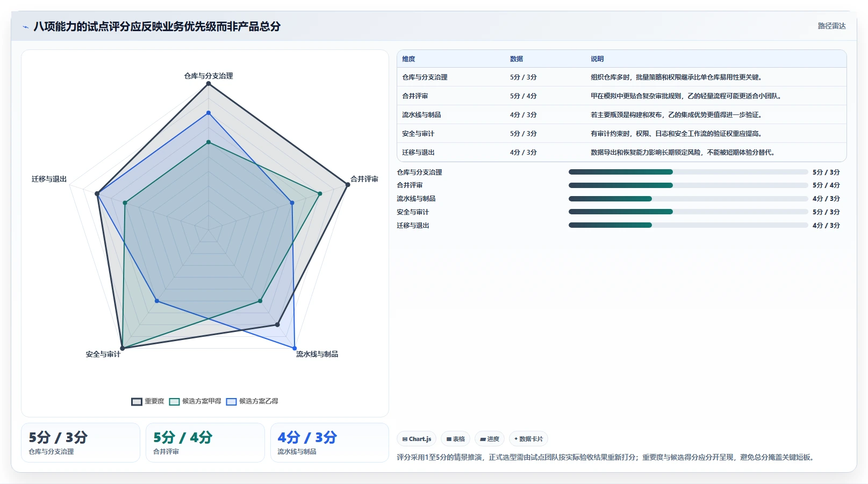Viewport: 868px width, 484px height.
Task: Toggle the 重要度 legend swatch
Action: [137, 401]
